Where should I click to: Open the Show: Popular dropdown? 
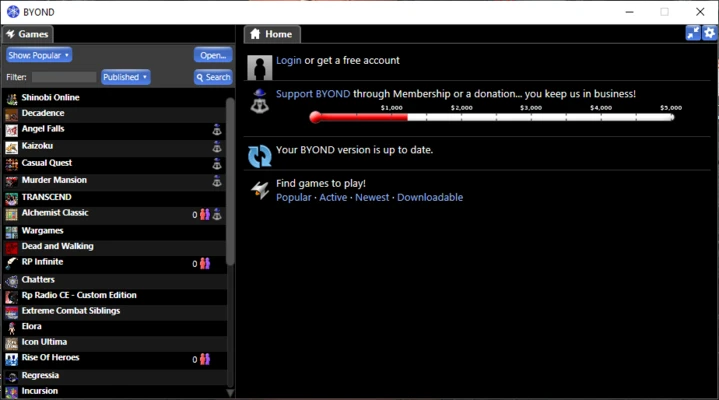coord(39,55)
